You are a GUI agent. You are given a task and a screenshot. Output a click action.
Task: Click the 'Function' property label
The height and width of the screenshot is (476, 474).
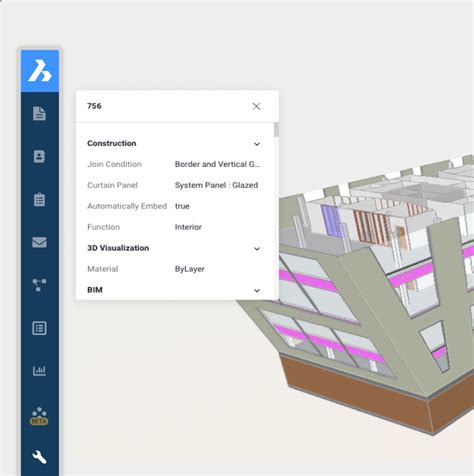click(103, 227)
